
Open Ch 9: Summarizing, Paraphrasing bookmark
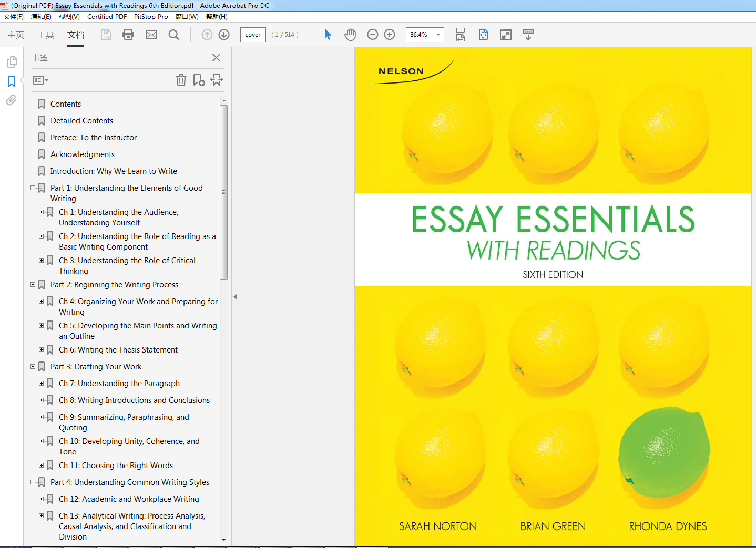coord(124,422)
